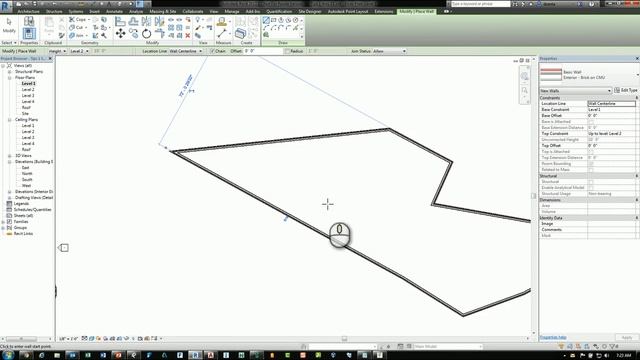This screenshot has width=640, height=360.
Task: Click the Edit Type button
Action: tap(626, 90)
